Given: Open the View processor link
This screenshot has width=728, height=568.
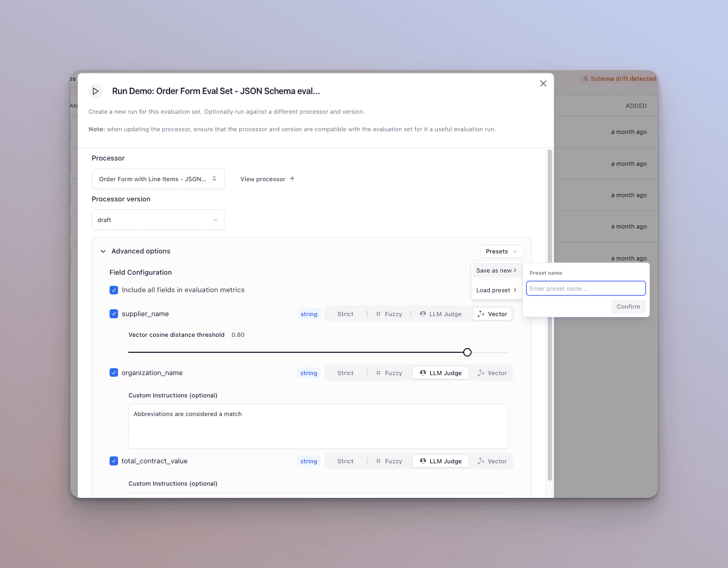Looking at the screenshot, I should point(267,179).
